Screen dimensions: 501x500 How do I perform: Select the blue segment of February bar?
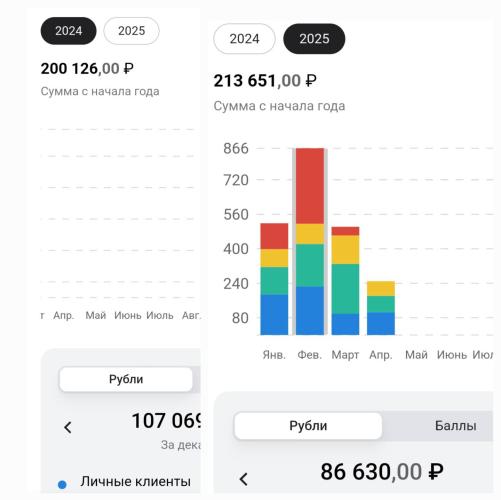tap(310, 311)
